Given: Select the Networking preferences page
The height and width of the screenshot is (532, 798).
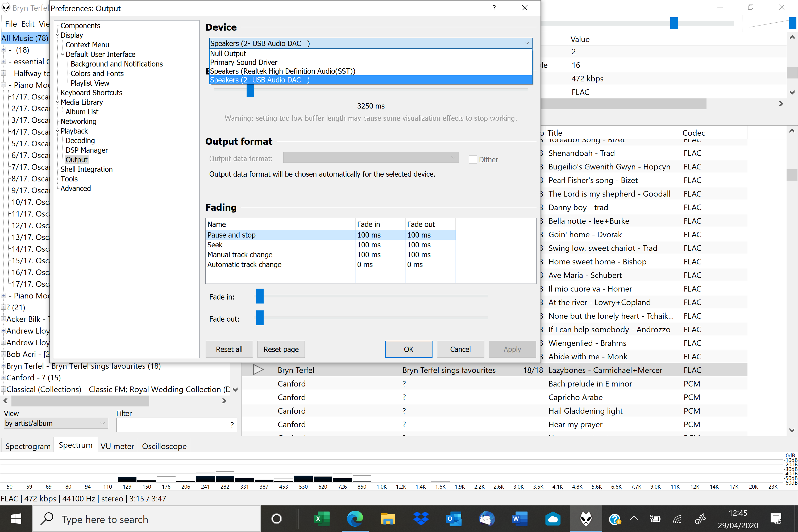Looking at the screenshot, I should (78, 121).
